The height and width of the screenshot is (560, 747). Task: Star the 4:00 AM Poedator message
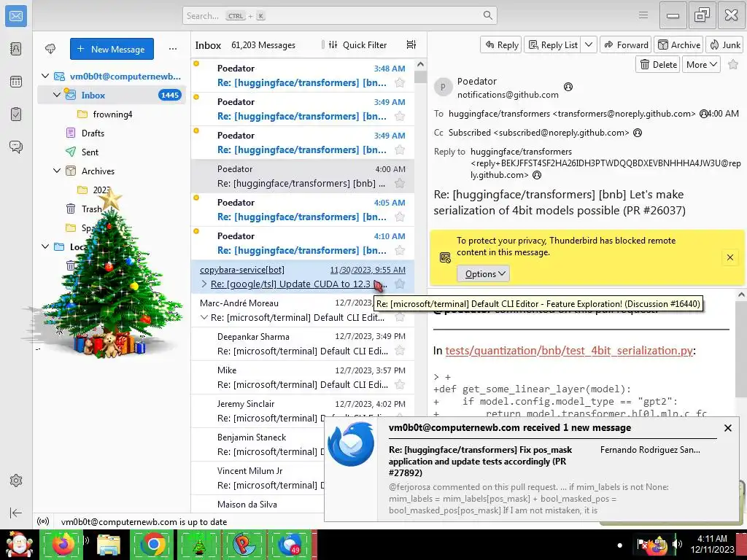(400, 183)
